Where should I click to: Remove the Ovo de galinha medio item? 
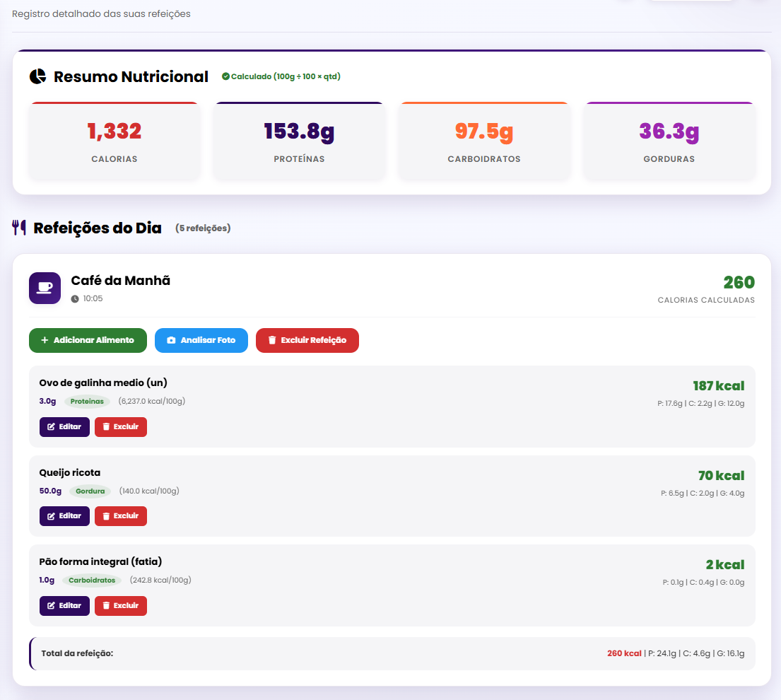coord(120,427)
